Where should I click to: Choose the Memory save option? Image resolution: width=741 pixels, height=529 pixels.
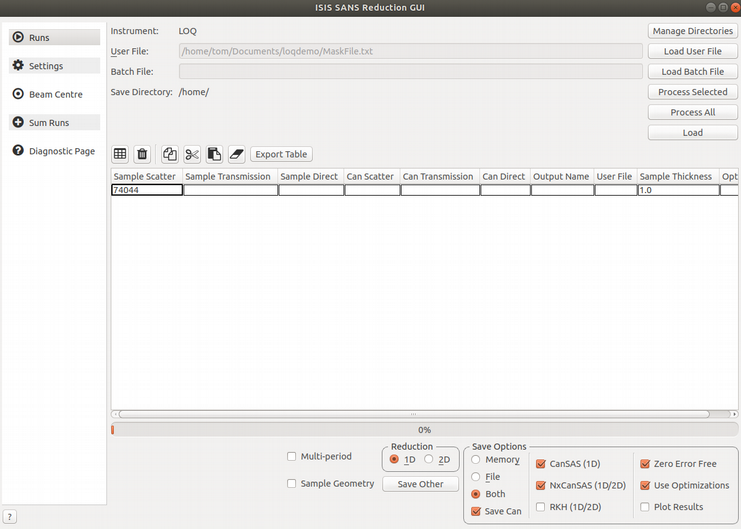coord(476,460)
